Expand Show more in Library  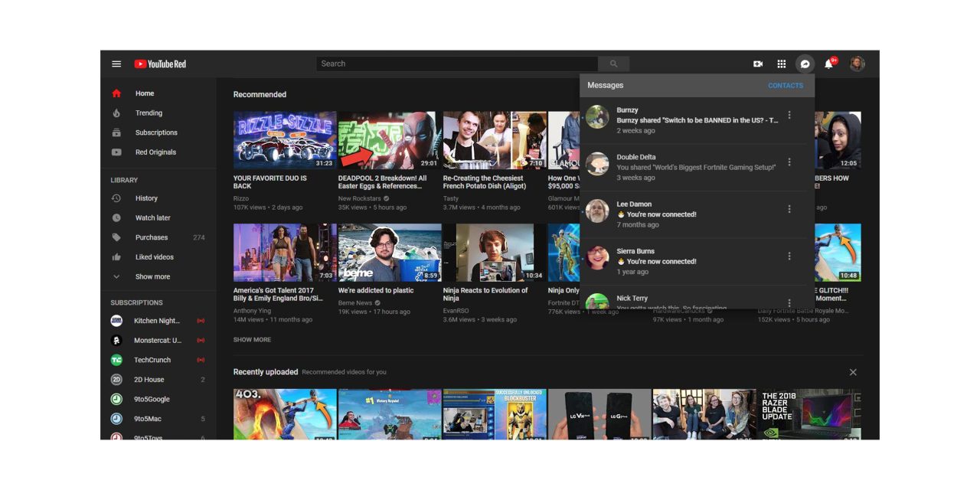tap(152, 277)
